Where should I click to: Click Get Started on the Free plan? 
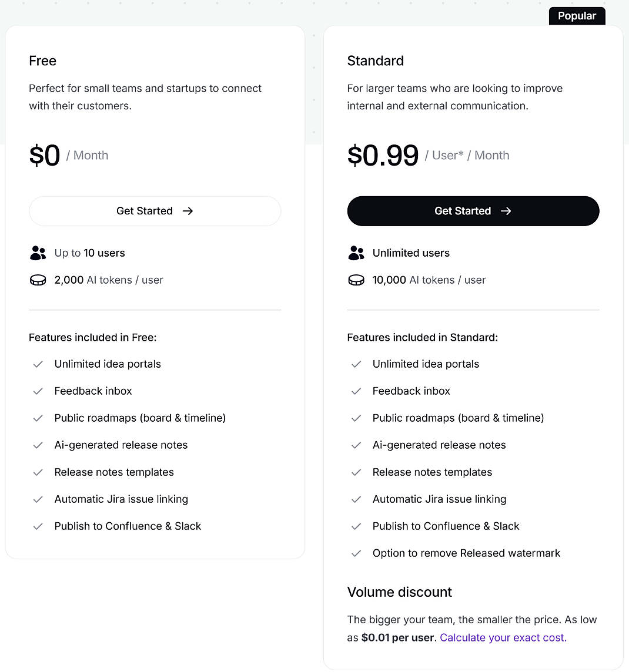pyautogui.click(x=155, y=211)
